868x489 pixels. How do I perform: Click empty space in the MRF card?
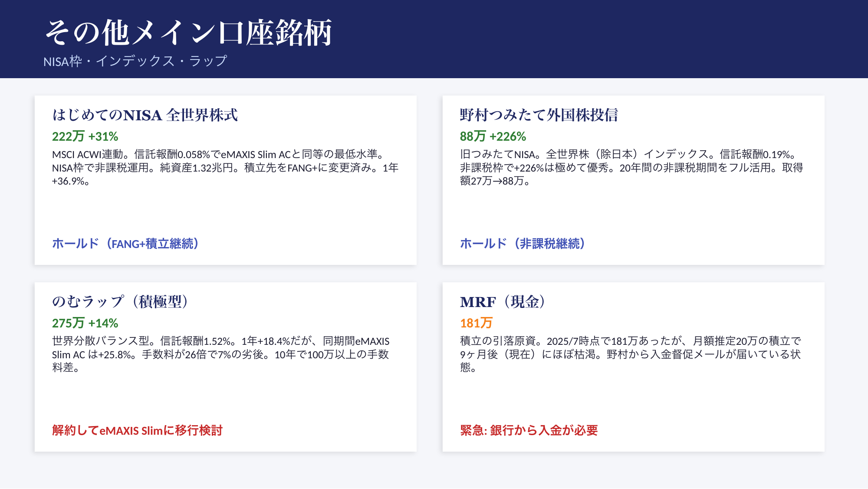(694, 400)
